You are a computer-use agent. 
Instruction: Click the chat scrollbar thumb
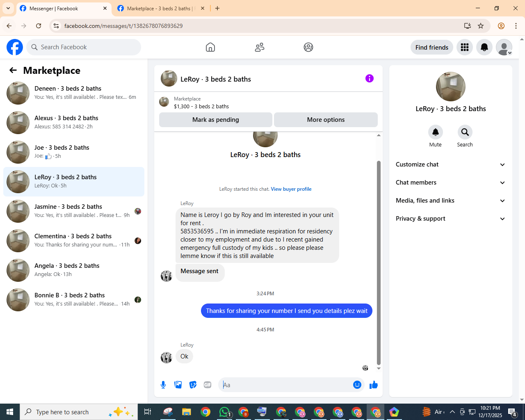tap(379, 262)
